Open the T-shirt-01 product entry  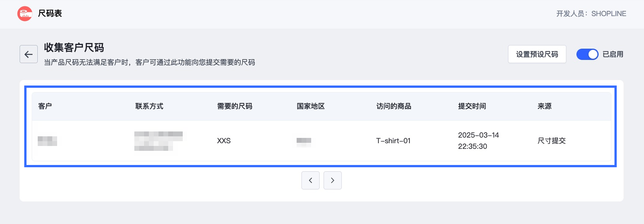[393, 141]
